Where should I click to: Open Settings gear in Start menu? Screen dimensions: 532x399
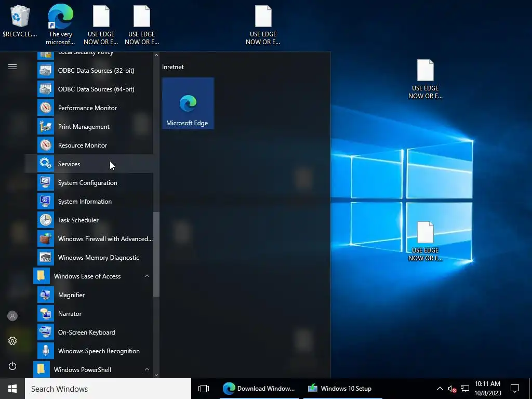12,341
